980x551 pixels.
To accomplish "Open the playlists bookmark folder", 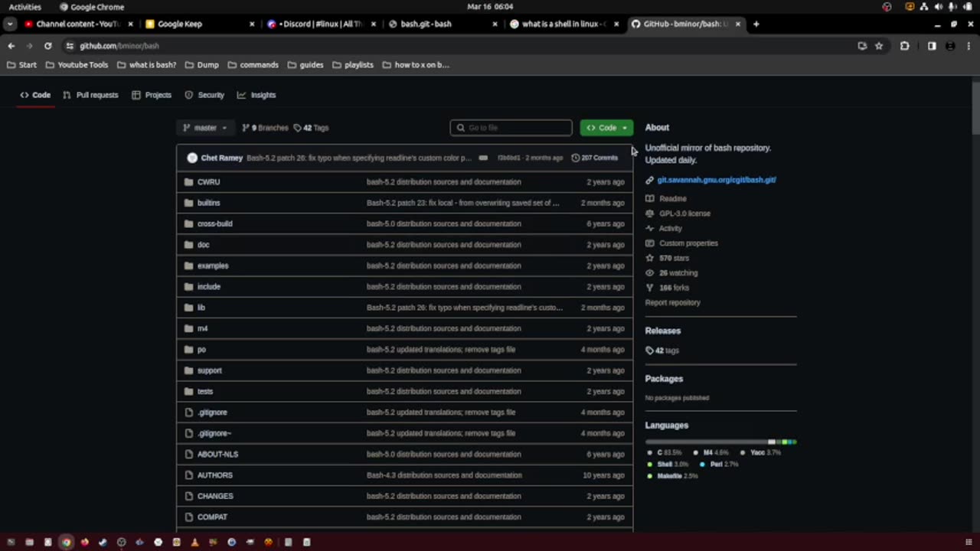I will coord(353,65).
